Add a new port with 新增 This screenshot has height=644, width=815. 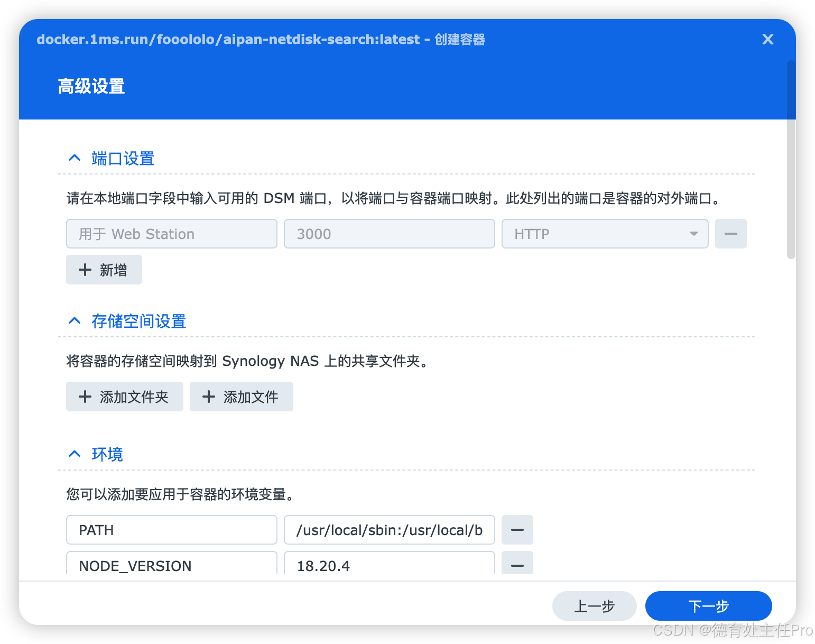pos(104,270)
